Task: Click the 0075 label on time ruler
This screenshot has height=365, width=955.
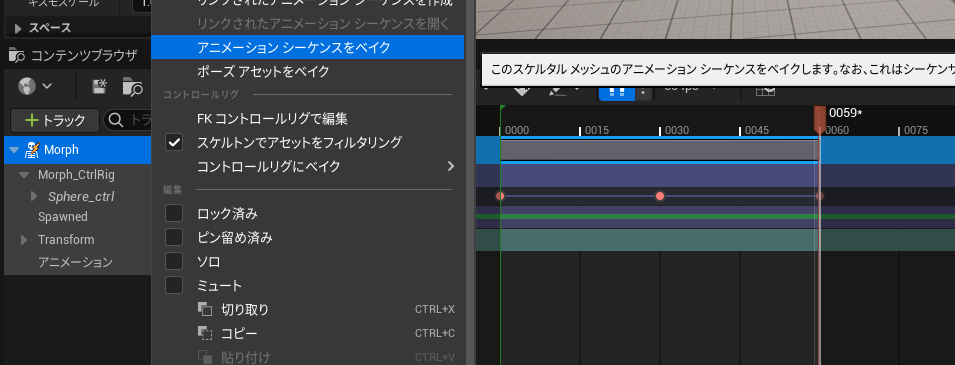Action: (916, 130)
